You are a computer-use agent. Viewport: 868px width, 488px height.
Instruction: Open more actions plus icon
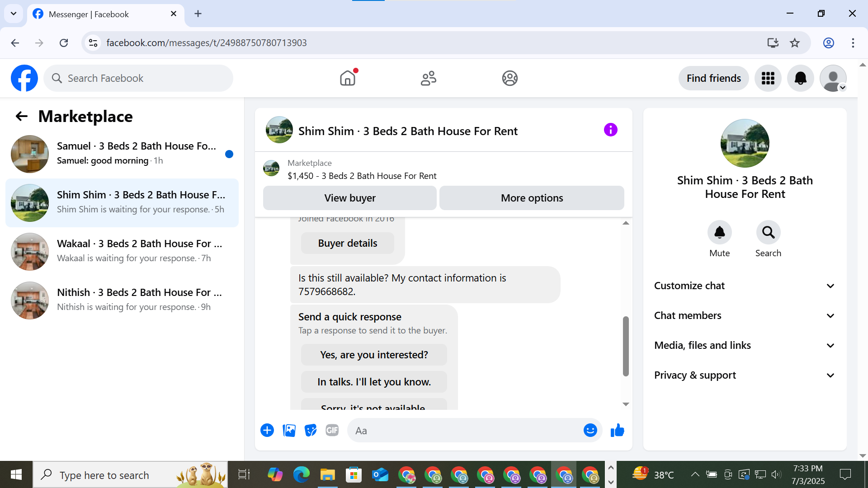coord(267,431)
